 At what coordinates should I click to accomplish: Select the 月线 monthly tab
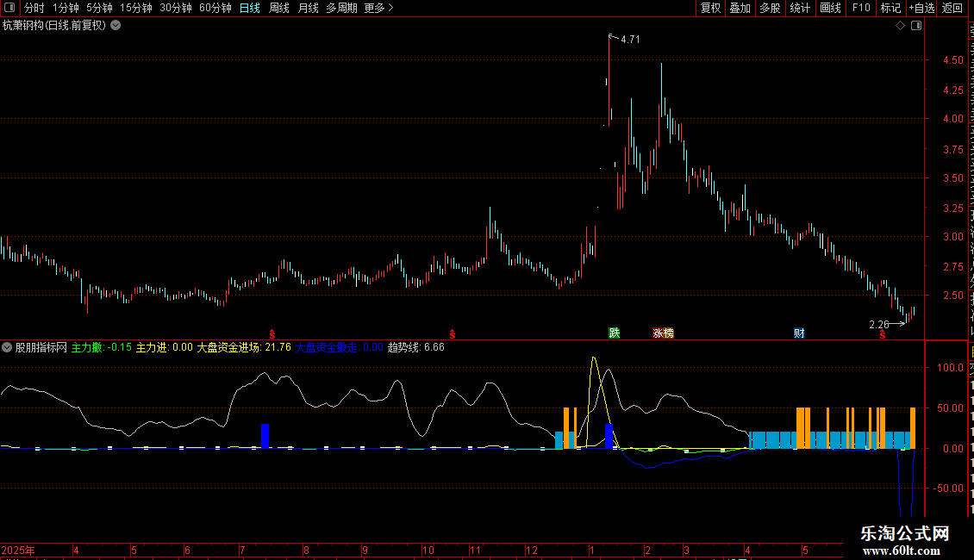308,8
